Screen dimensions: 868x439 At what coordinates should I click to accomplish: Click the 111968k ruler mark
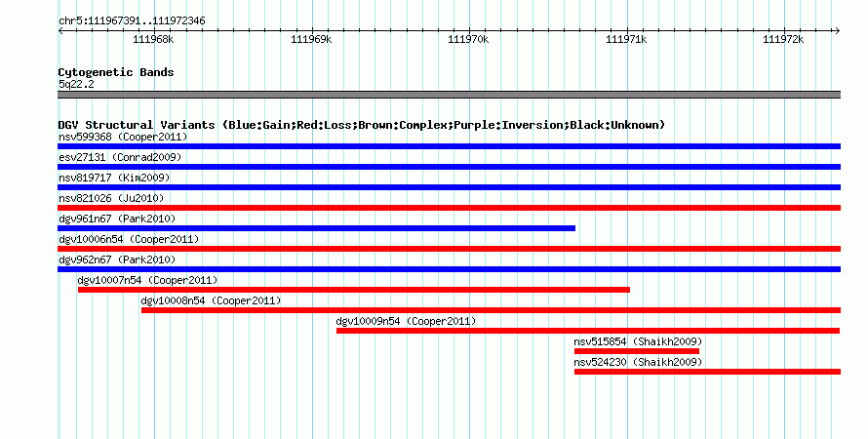point(153,39)
